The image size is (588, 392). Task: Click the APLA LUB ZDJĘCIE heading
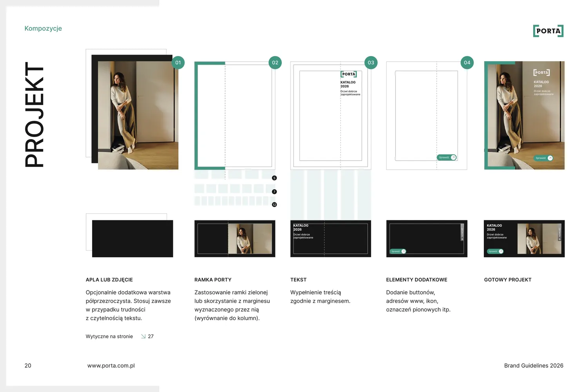[109, 280]
